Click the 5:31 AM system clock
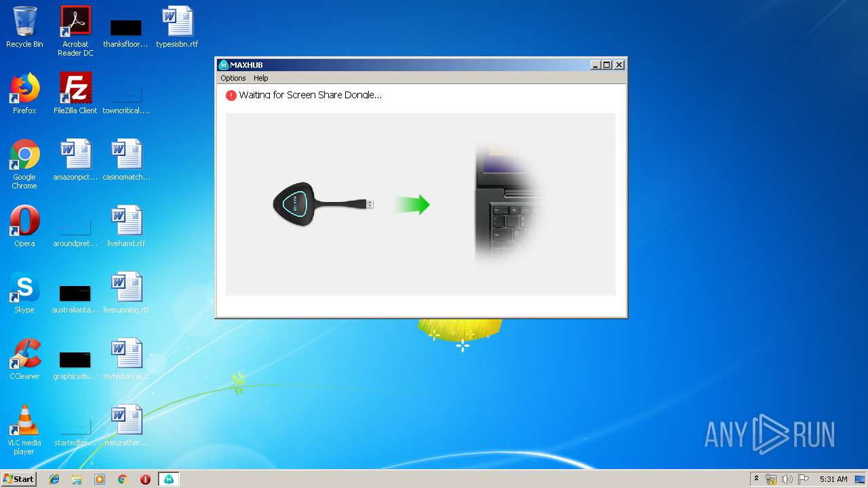The width and height of the screenshot is (868, 488). (x=833, y=479)
